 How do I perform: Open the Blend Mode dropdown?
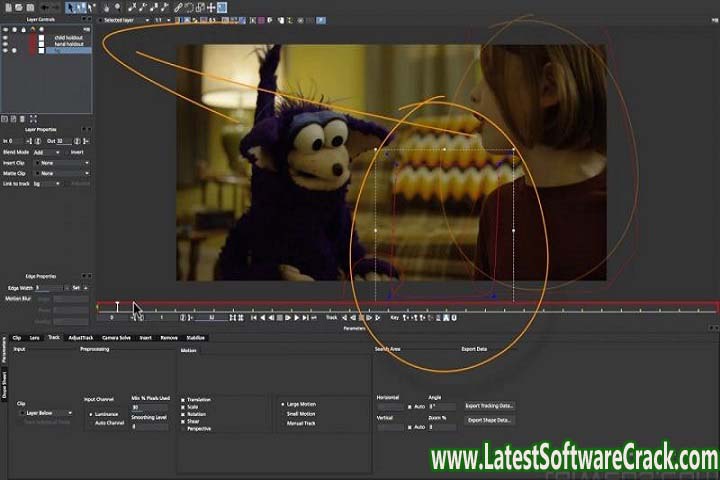click(x=47, y=152)
